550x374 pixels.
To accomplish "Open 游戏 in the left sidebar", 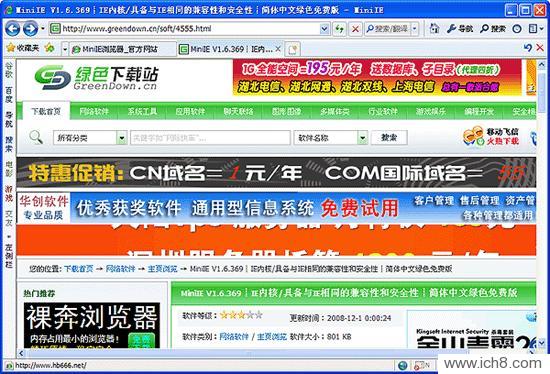I will point(9,193).
